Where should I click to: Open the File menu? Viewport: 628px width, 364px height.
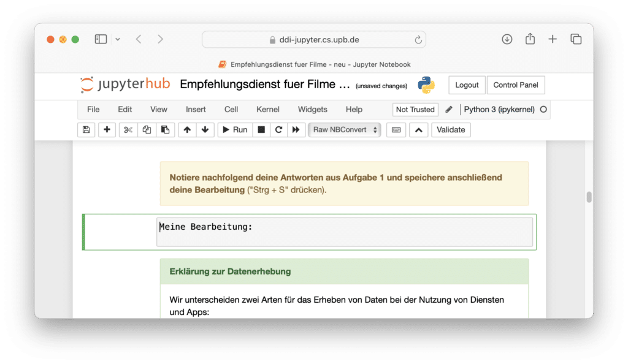coord(93,109)
